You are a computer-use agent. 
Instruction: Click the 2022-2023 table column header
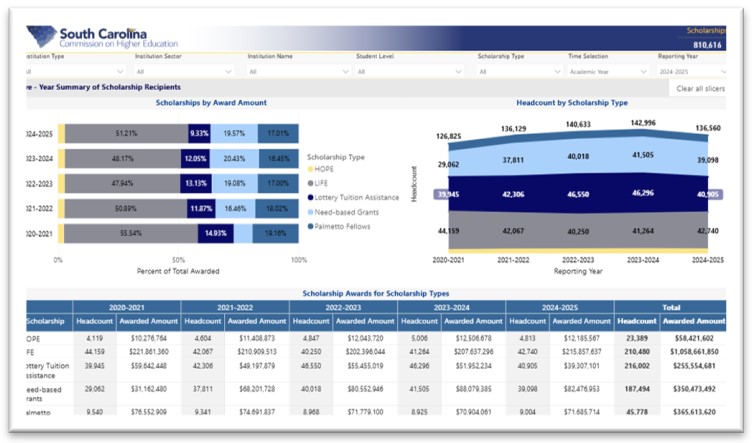(343, 307)
